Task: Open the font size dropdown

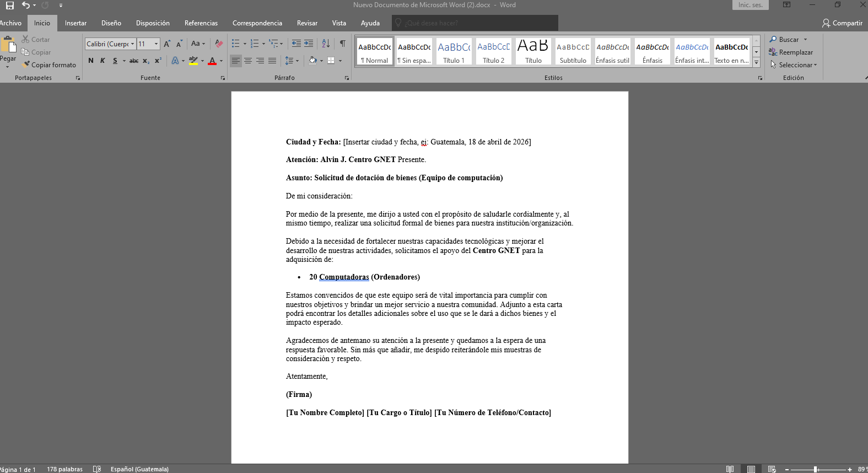Action: 156,44
